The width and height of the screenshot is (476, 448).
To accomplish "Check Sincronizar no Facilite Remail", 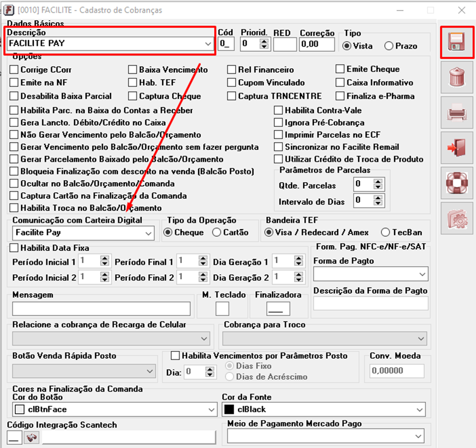I will 278,147.
